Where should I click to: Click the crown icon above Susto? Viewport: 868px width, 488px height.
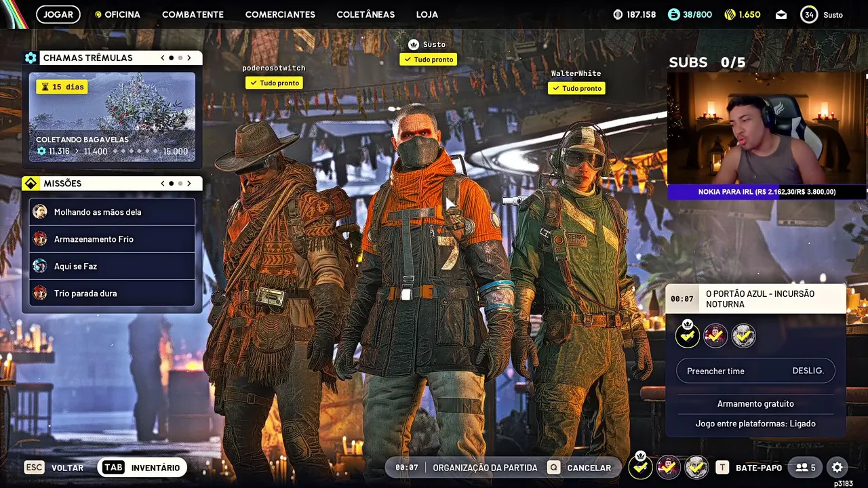click(x=413, y=44)
